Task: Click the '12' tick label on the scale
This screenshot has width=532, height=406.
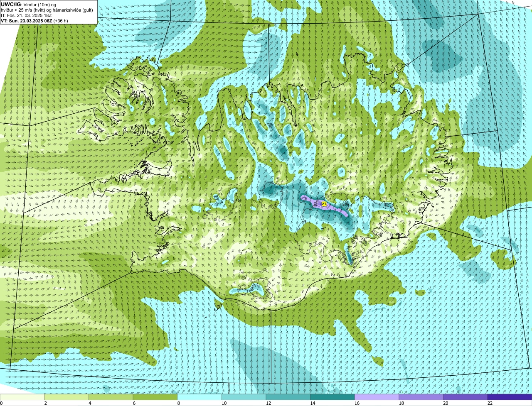Action: pyautogui.click(x=268, y=403)
